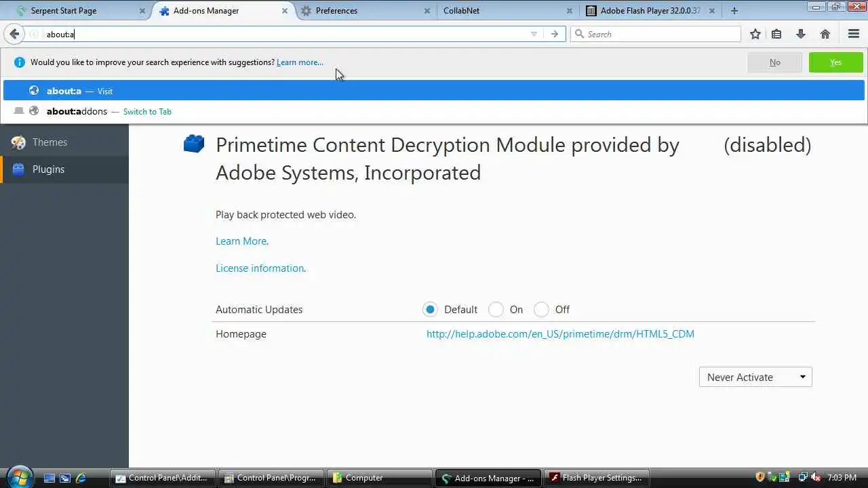868x488 pixels.
Task: Bookmark this page with the star icon
Action: click(755, 34)
